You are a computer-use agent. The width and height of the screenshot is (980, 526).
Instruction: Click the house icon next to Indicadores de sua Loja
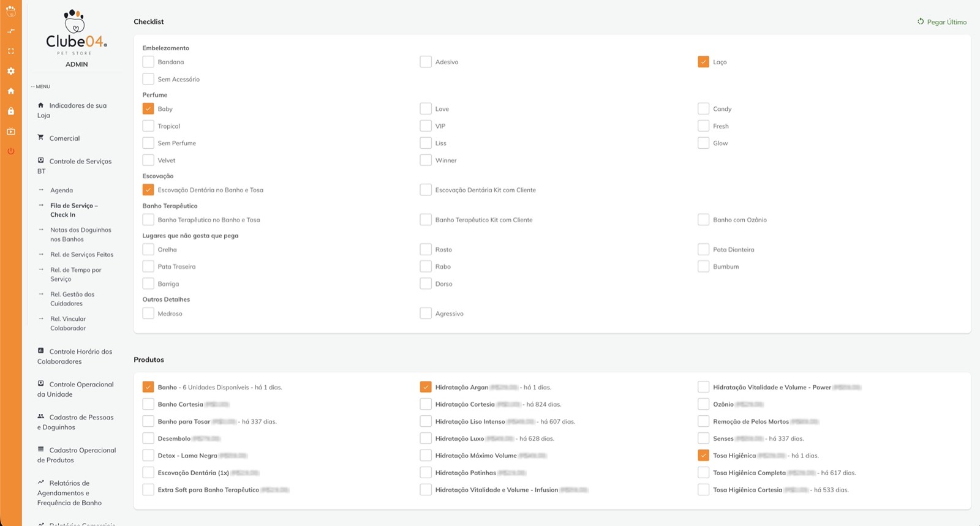41,105
